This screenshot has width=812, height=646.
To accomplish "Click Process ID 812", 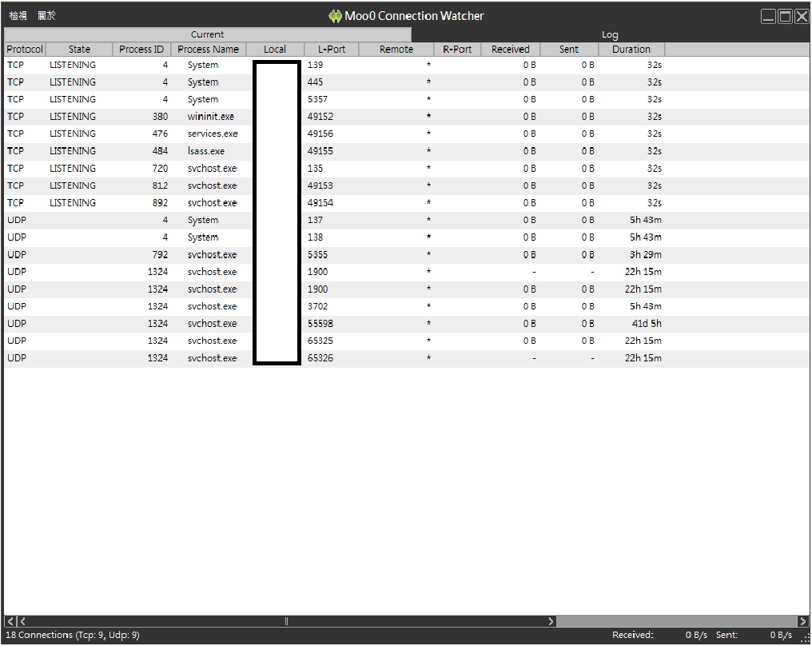I will tap(160, 185).
